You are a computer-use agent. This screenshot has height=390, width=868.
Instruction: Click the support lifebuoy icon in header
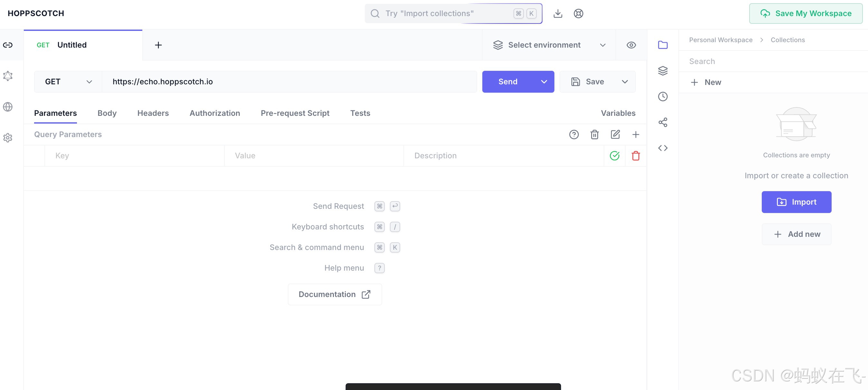click(578, 14)
